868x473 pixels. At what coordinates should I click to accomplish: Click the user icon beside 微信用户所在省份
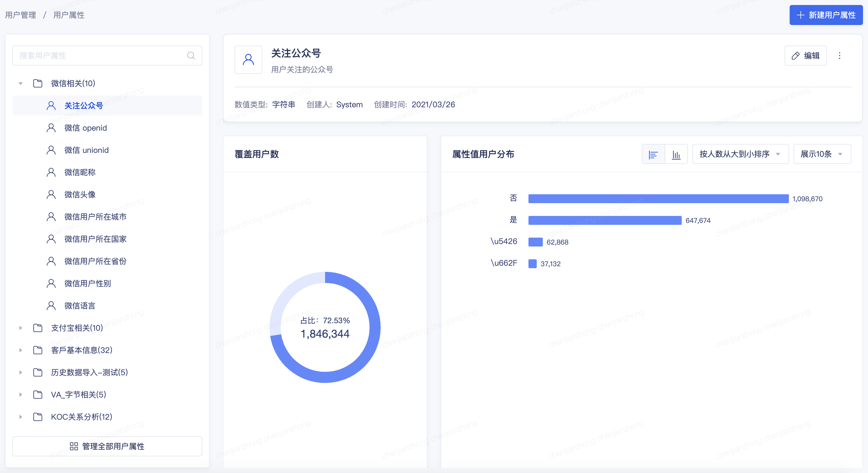[51, 261]
